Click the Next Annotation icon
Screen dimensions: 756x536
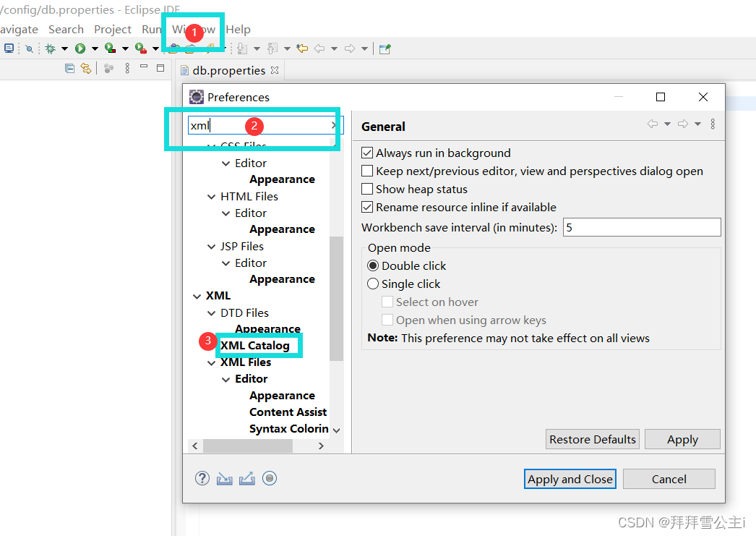pos(243,48)
